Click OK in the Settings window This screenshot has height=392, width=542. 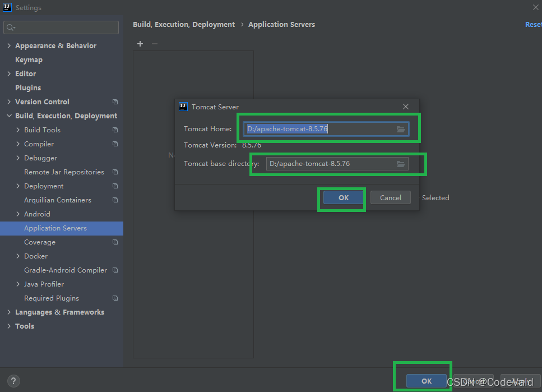pyautogui.click(x=426, y=381)
